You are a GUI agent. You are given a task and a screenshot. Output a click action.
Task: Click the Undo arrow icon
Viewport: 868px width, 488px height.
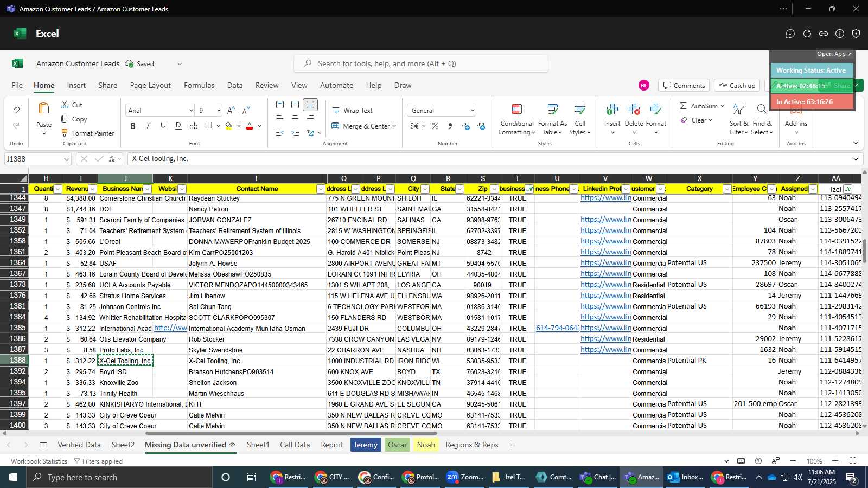[x=16, y=110]
